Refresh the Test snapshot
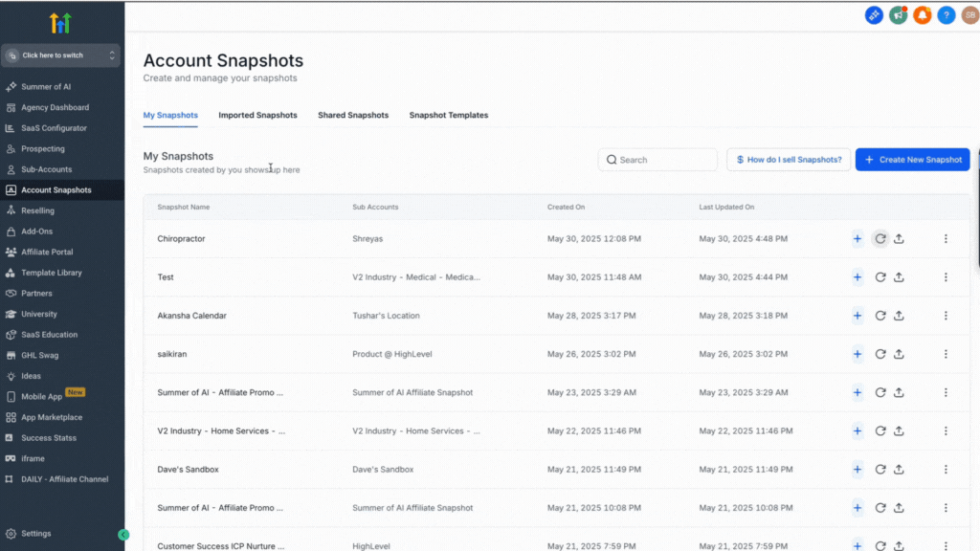The height and width of the screenshot is (551, 980). point(880,277)
